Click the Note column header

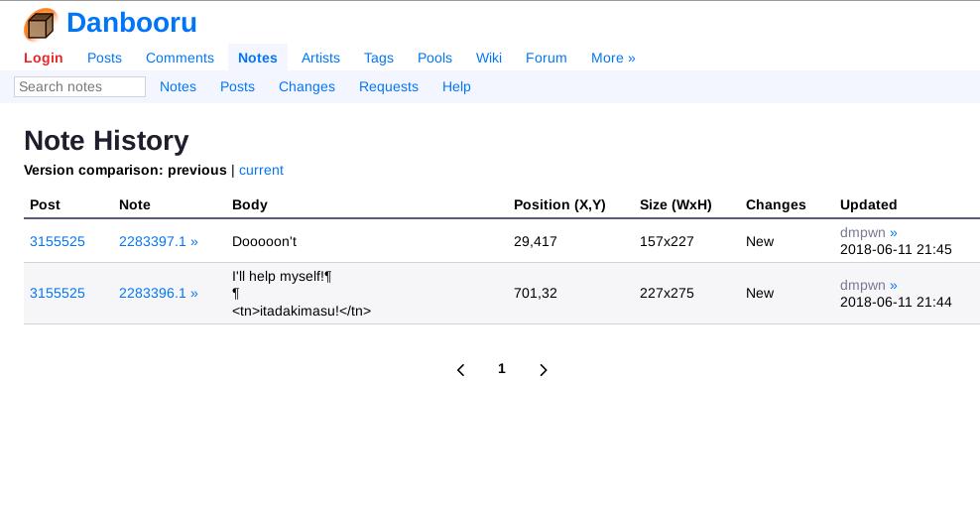click(x=135, y=205)
